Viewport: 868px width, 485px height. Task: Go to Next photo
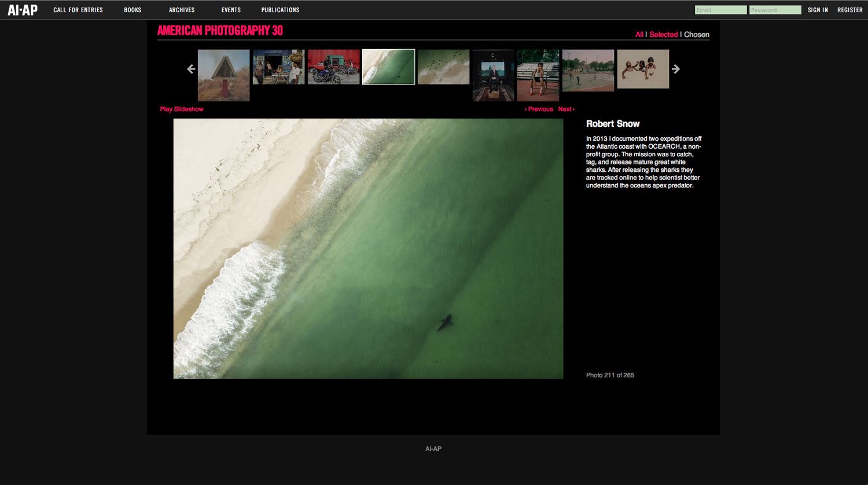pyautogui.click(x=566, y=109)
